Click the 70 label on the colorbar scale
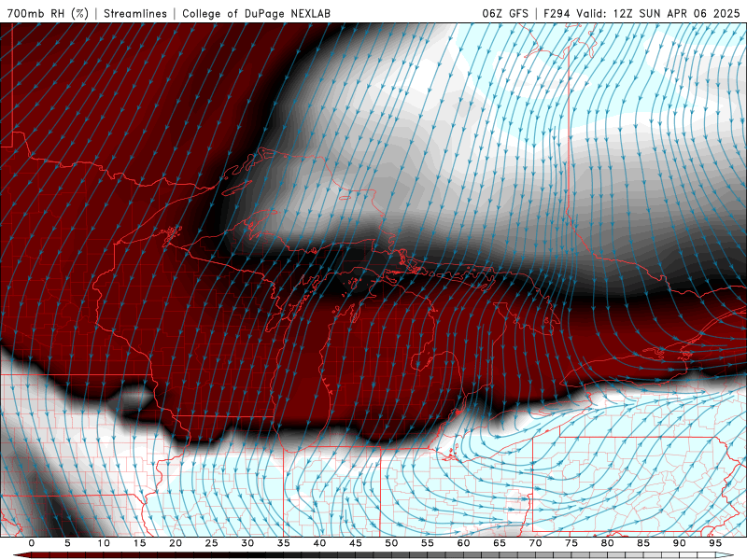 click(x=535, y=543)
